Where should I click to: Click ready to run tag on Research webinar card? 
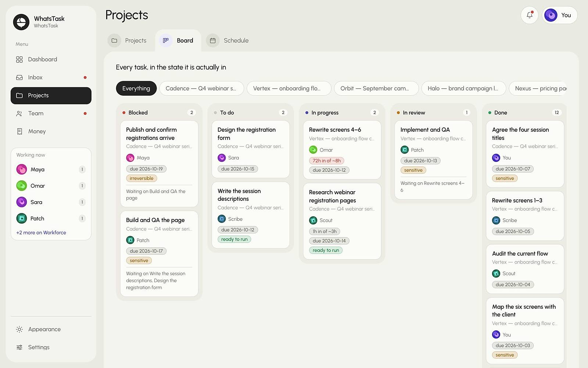[326, 250]
